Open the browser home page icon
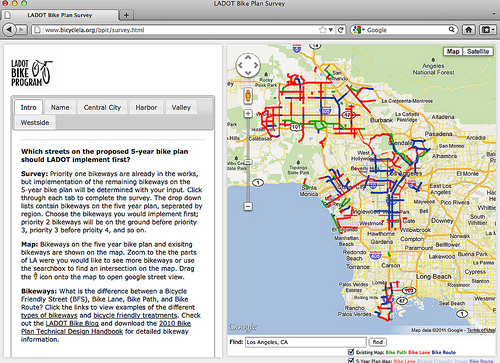Viewport: 500px width, 363px height. [x=469, y=30]
